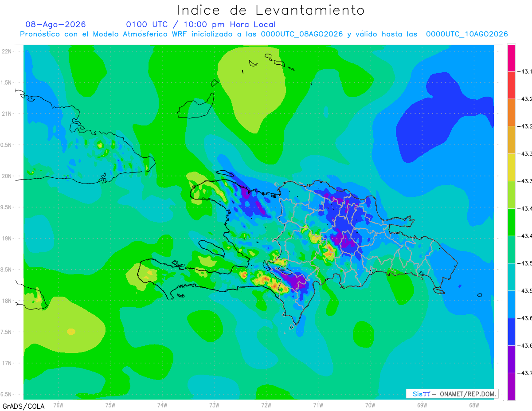Click the 'ONAMET/REP.DOM.' credit box
This screenshot has width=532, height=411.
(452, 394)
